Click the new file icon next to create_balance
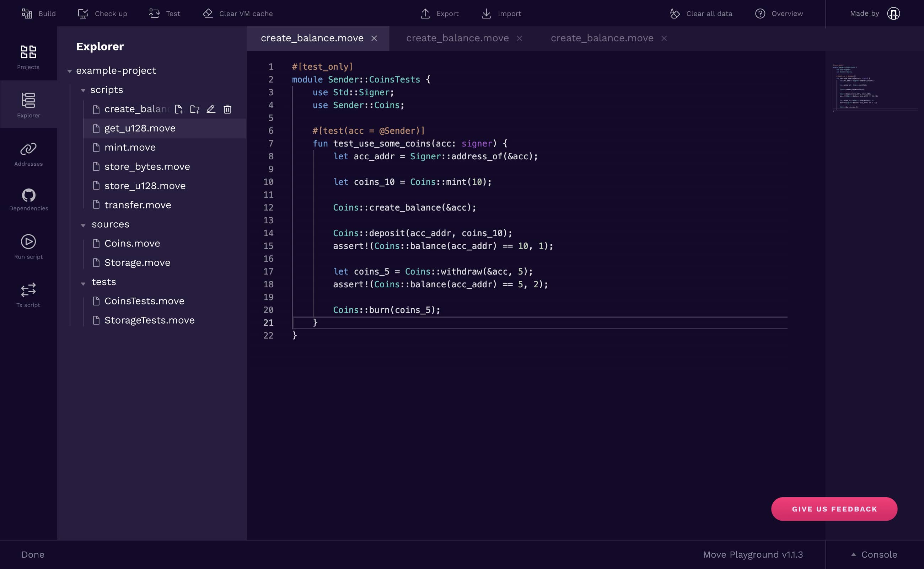The height and width of the screenshot is (569, 924). [179, 109]
